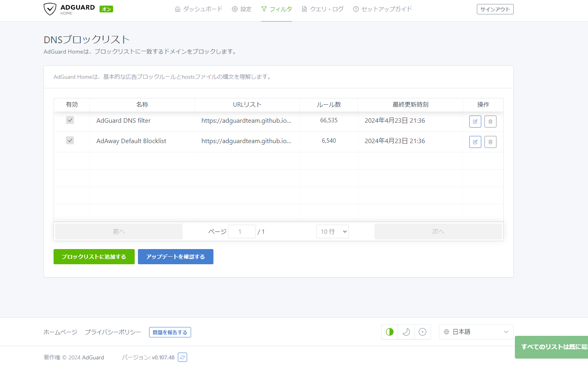This screenshot has height=367, width=588.
Task: Click the 問題を報告する button
Action: point(170,332)
